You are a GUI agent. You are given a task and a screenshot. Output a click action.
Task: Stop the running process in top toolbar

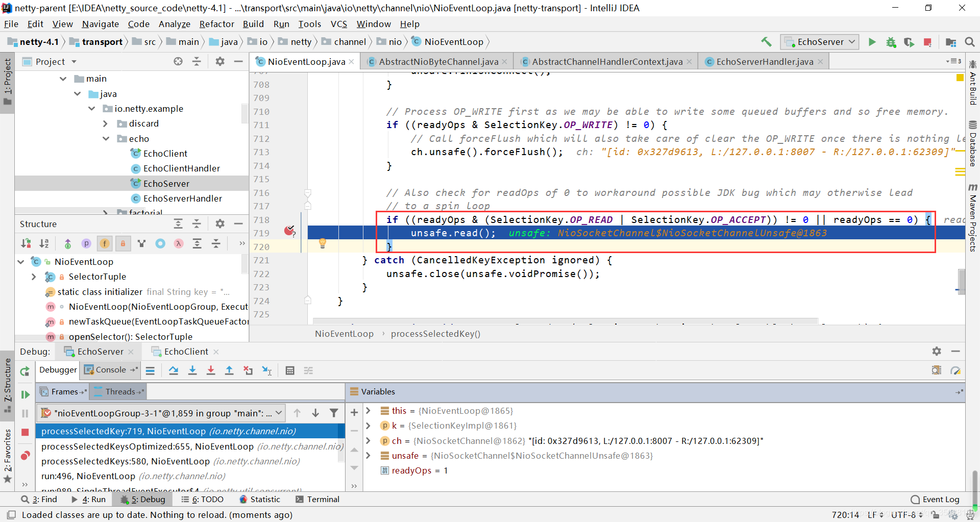(x=927, y=42)
